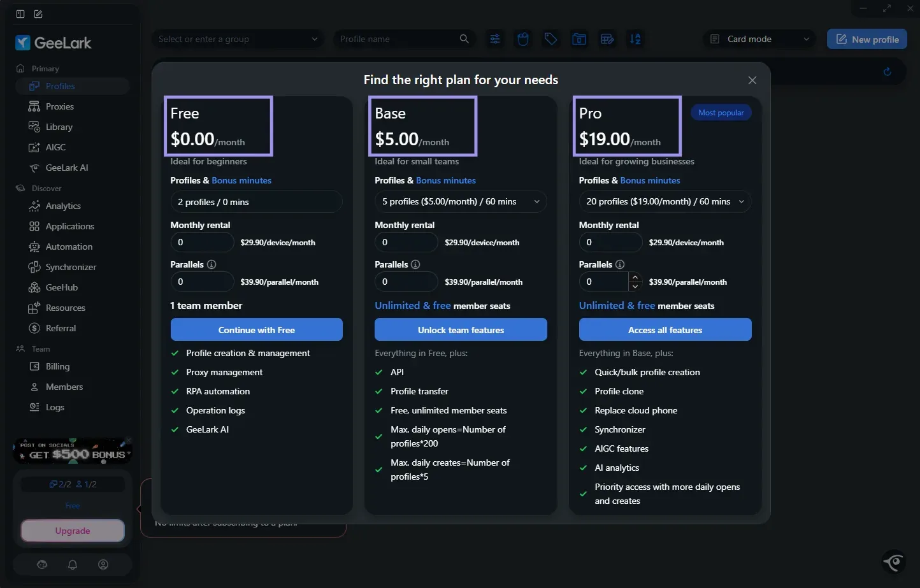The height and width of the screenshot is (588, 920).
Task: Click the Most popular badge
Action: (721, 113)
